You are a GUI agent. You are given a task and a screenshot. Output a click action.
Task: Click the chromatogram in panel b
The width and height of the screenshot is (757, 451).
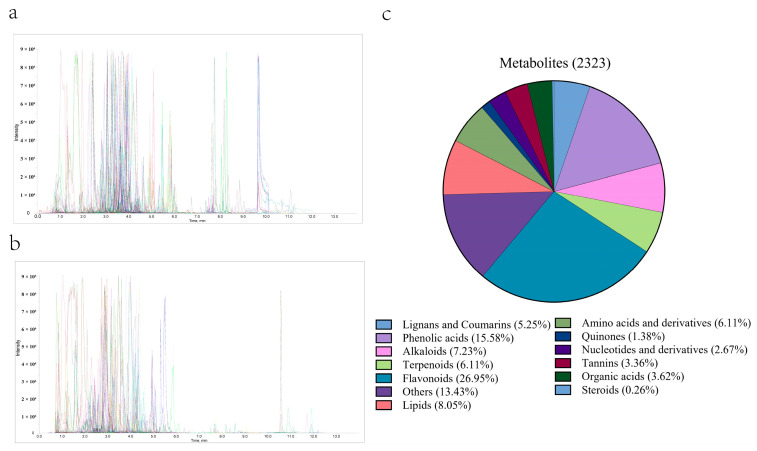[190, 352]
